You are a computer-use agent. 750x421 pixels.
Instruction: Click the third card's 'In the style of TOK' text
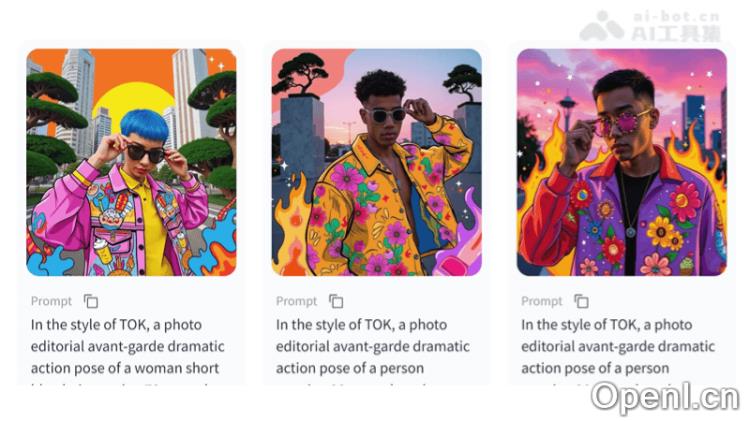click(578, 325)
